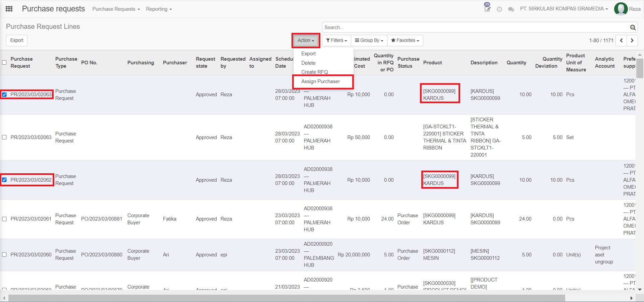Click Project aset ungroup analytic account cell
The image size is (644, 302).
pyautogui.click(x=604, y=255)
